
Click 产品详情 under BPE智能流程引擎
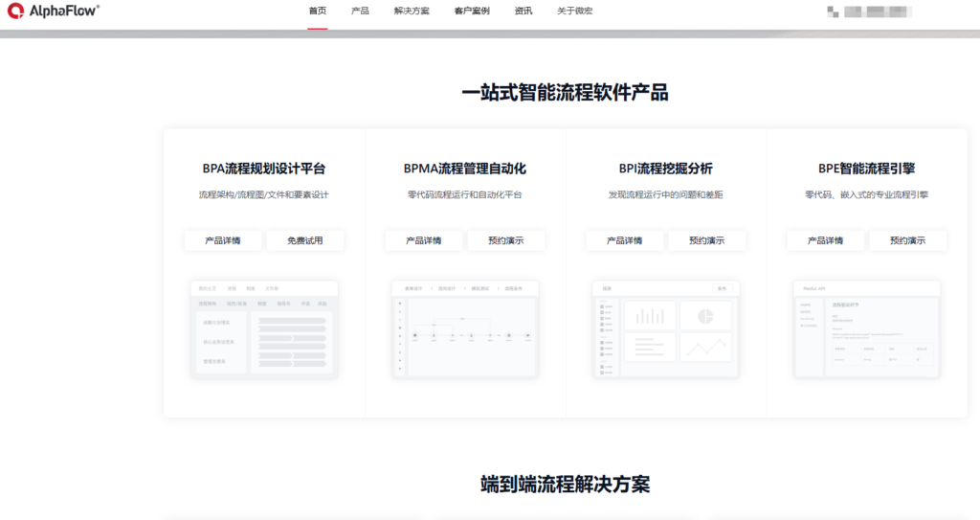(x=826, y=240)
